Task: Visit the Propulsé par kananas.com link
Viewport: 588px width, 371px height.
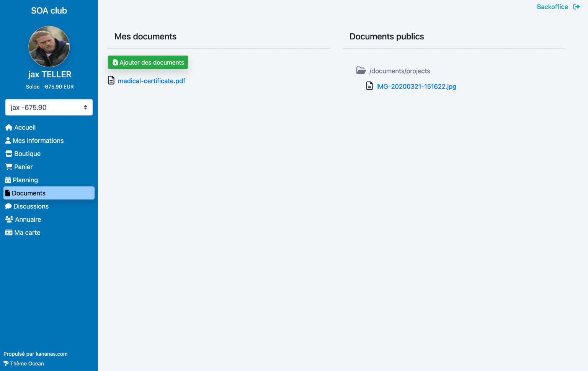Action: click(x=36, y=354)
